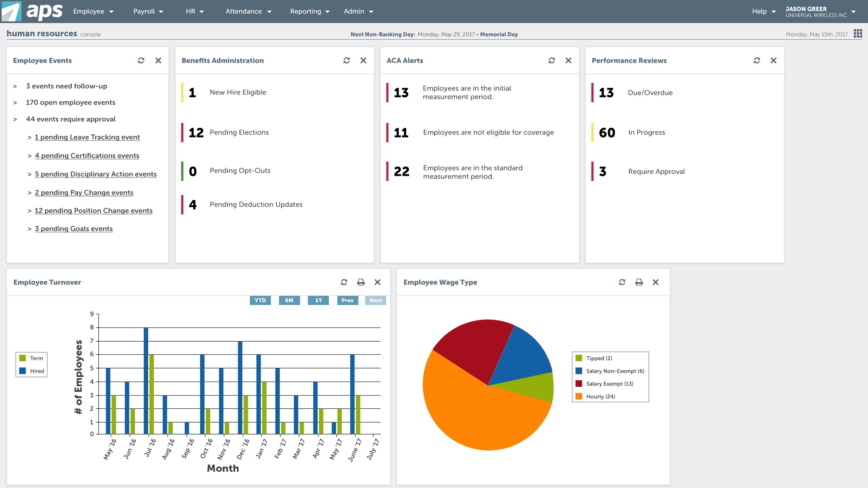Select the YTD range button

[x=260, y=300]
